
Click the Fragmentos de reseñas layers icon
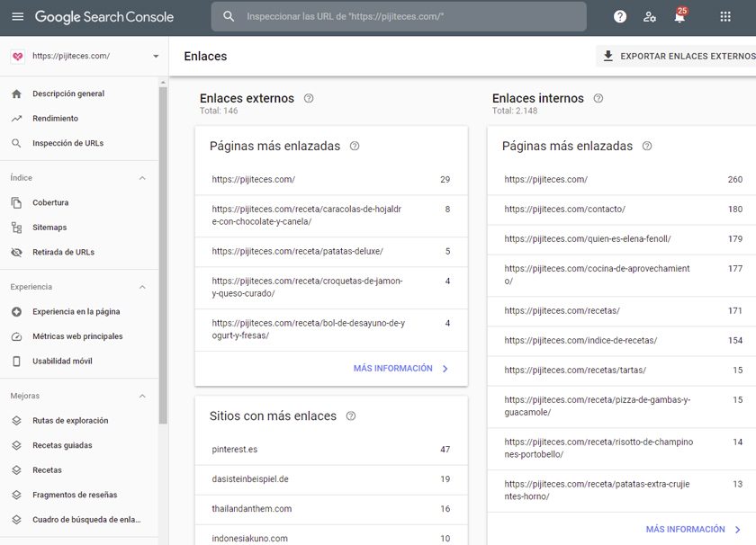click(16, 495)
